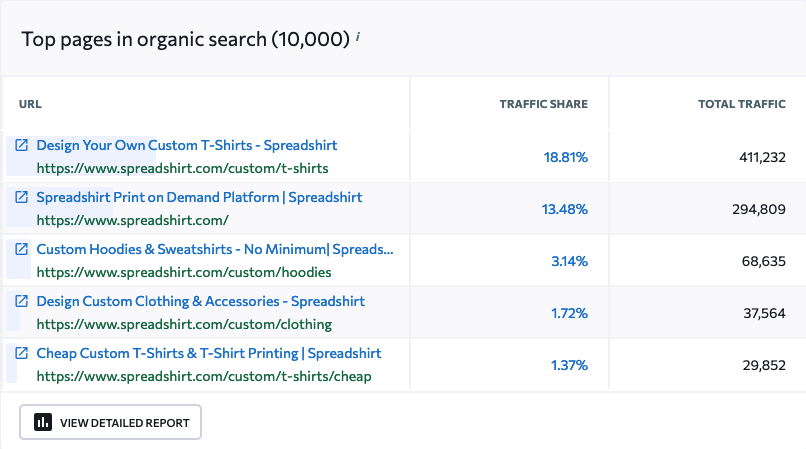The image size is (806, 449).
Task: Open Cheap Custom T-Shirts & T-Shirt Printing link
Action: pyautogui.click(x=209, y=353)
